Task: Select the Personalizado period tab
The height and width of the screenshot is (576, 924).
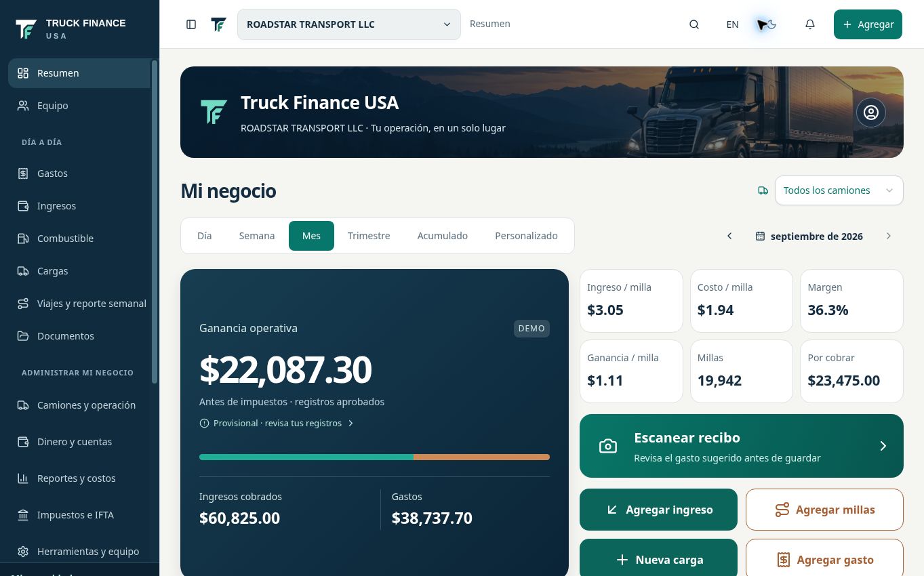Action: tap(527, 236)
